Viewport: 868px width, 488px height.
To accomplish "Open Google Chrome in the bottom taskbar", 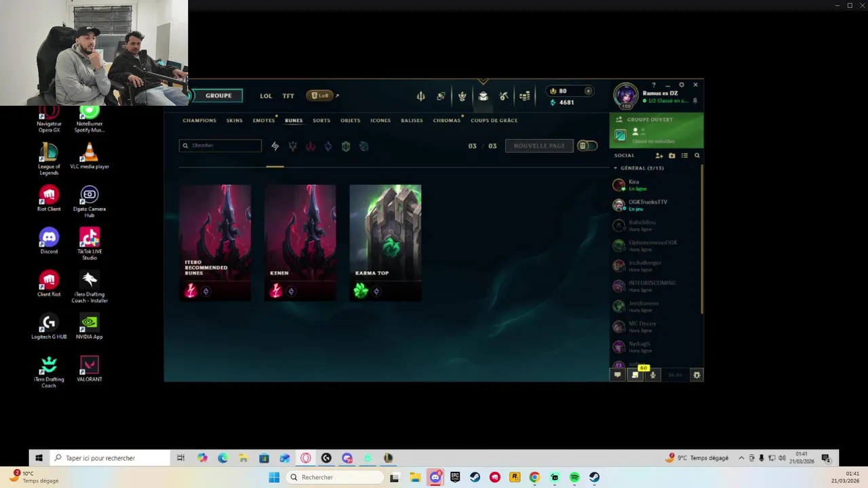I will tap(534, 477).
